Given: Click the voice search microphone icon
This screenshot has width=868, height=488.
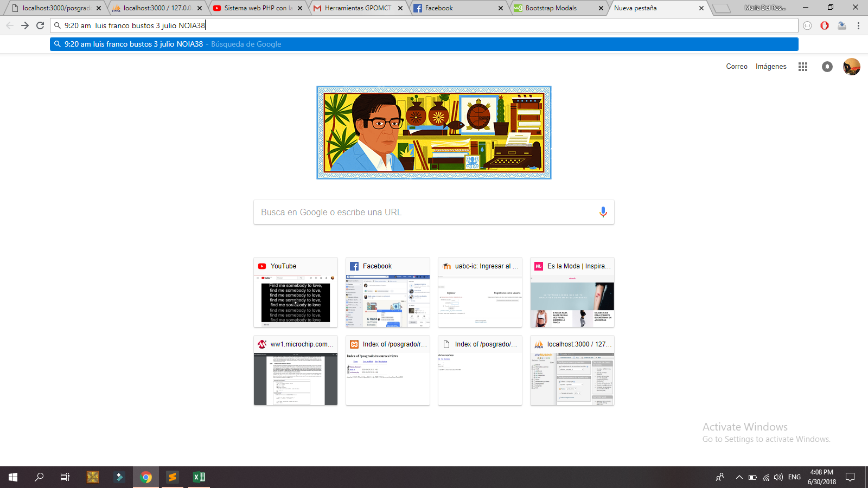Looking at the screenshot, I should click(x=603, y=212).
